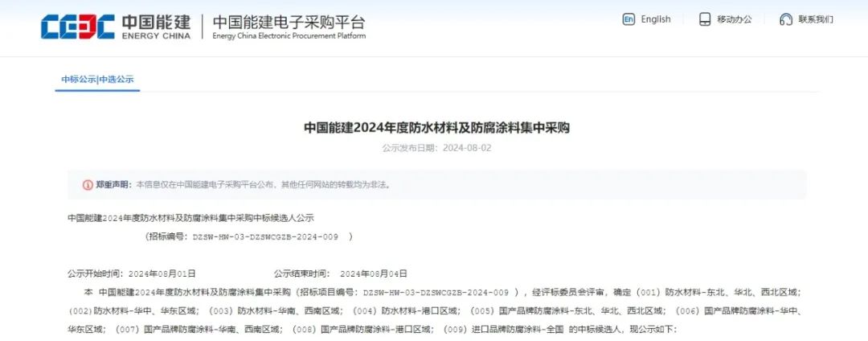
Task: Click the En language icon
Action: (x=628, y=19)
